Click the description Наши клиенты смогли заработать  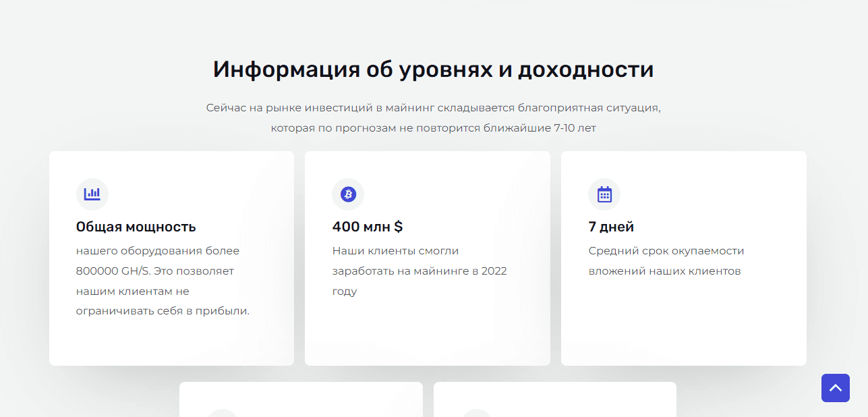pyautogui.click(x=419, y=271)
